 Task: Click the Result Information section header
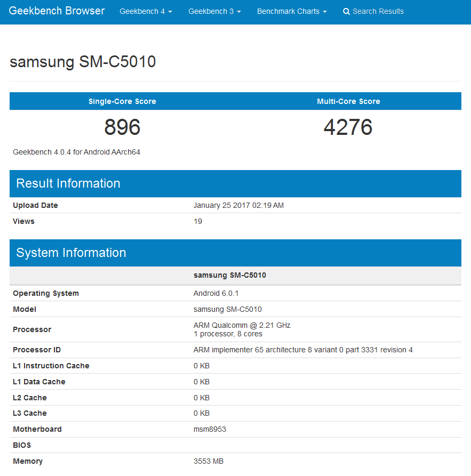[236, 184]
